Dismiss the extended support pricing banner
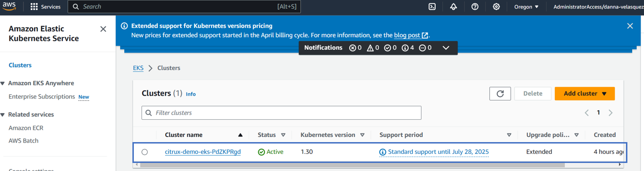Image resolution: width=644 pixels, height=171 pixels. coord(630,26)
